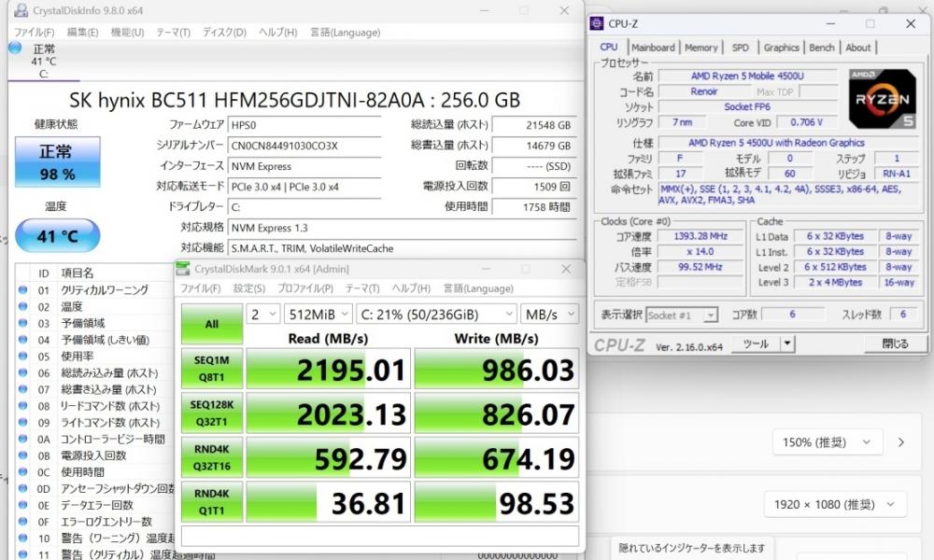Open CrystalDiskMark ヘルプ(H) menu

pos(411,288)
